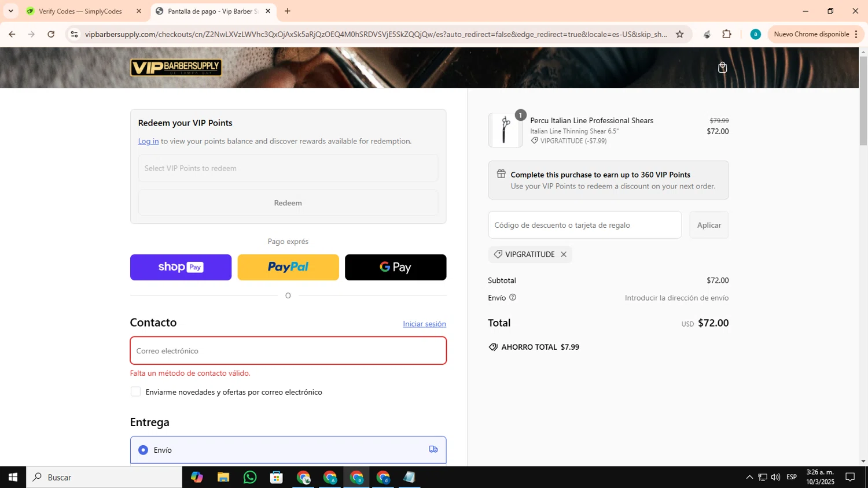
Task: Close the Verify Codes SimplyCodes tab
Action: [x=138, y=11]
